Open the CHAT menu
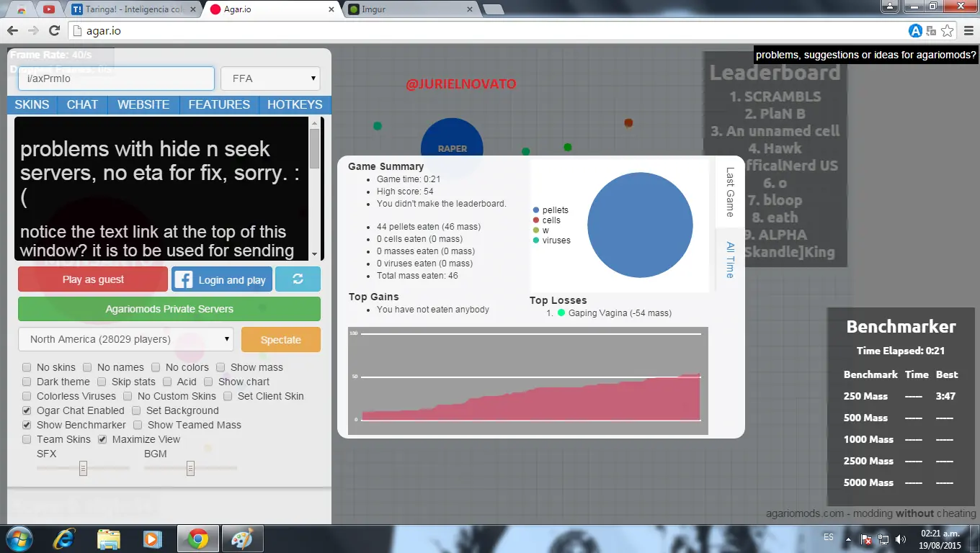This screenshot has height=553, width=980. (82, 104)
